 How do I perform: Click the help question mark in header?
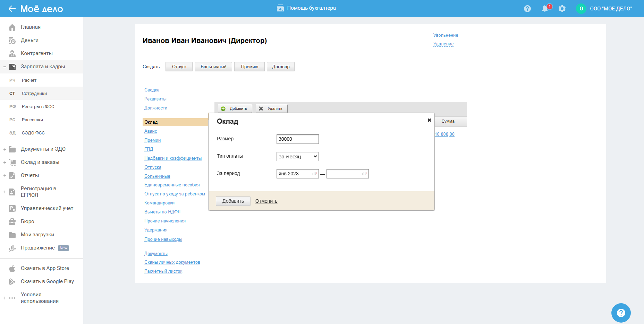(527, 9)
